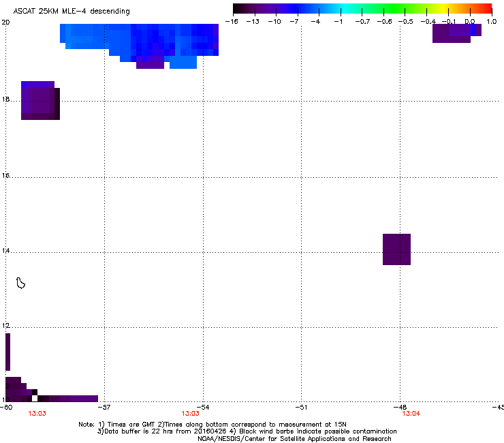Viewport: 504px width, 443px height.
Task: Click the Barbados island outline
Action: click(20, 283)
